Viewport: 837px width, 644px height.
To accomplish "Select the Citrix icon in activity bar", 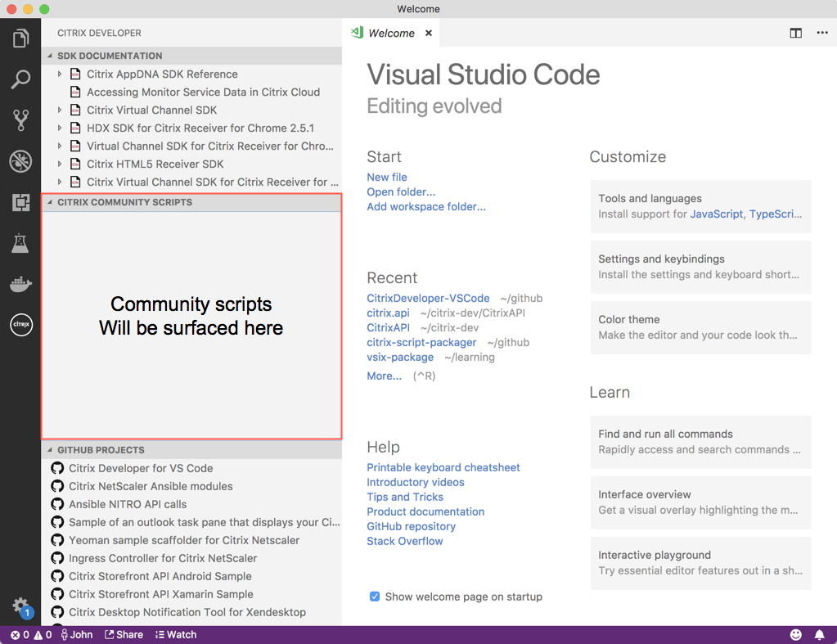I will tap(20, 325).
